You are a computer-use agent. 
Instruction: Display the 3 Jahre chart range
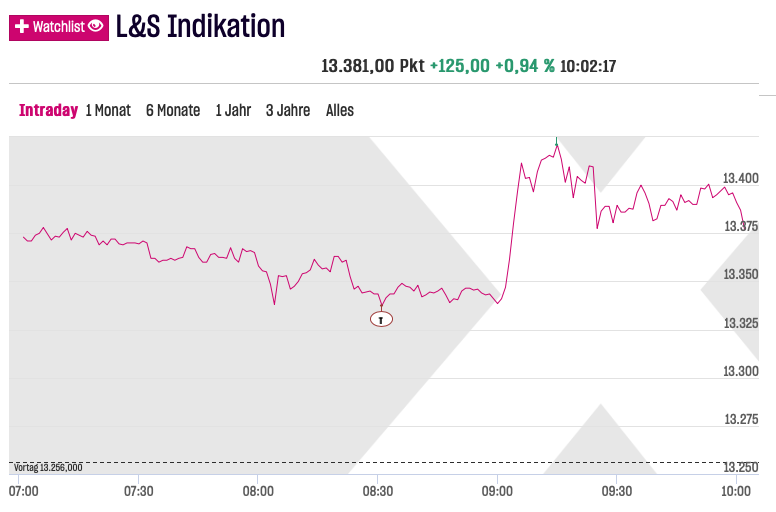(288, 110)
